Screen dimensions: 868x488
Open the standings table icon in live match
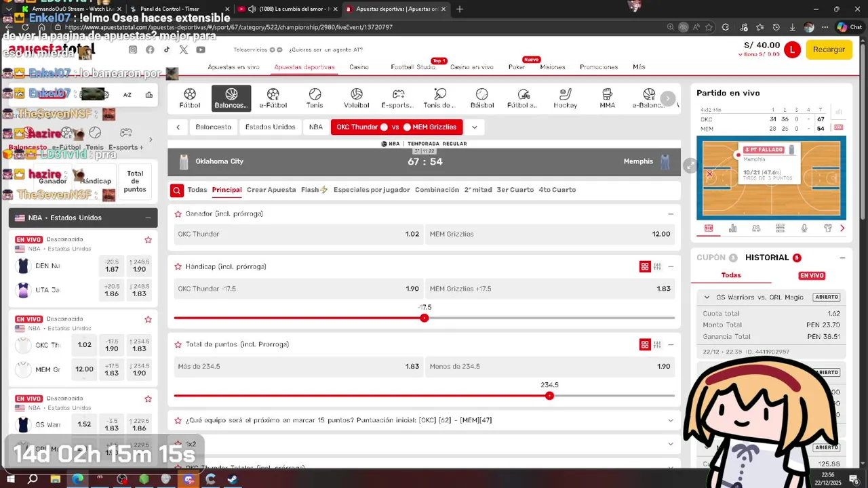[780, 228]
